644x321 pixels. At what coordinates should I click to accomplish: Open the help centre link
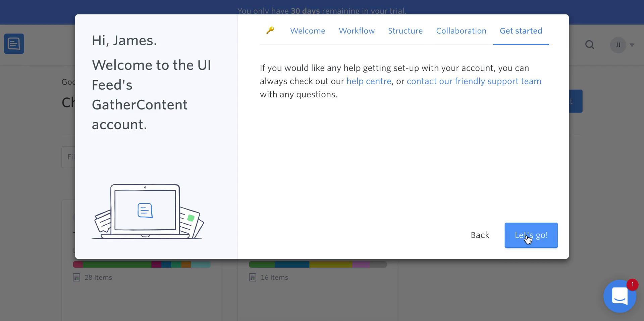[x=369, y=81]
